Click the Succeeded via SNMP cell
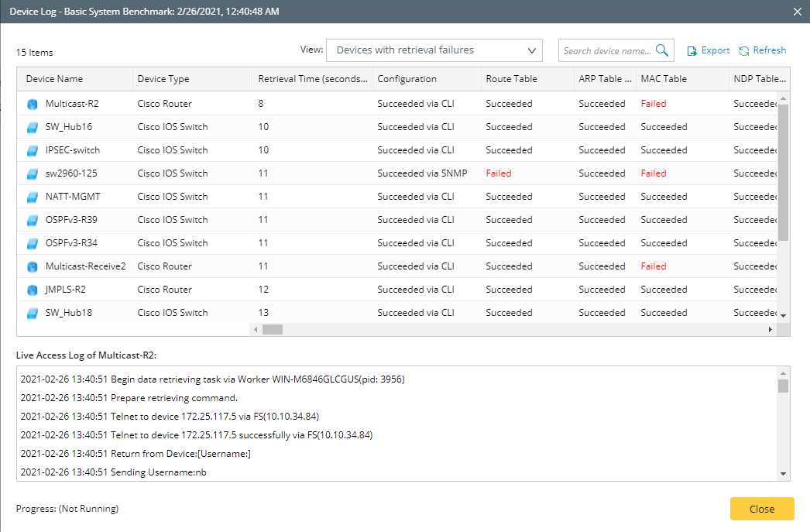This screenshot has height=532, width=810. coord(422,173)
